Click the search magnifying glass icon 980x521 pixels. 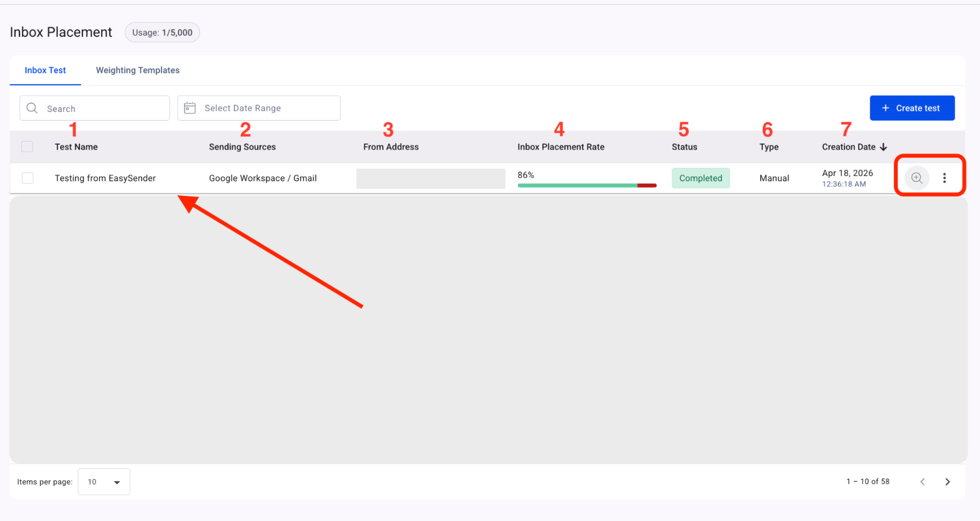coord(32,108)
